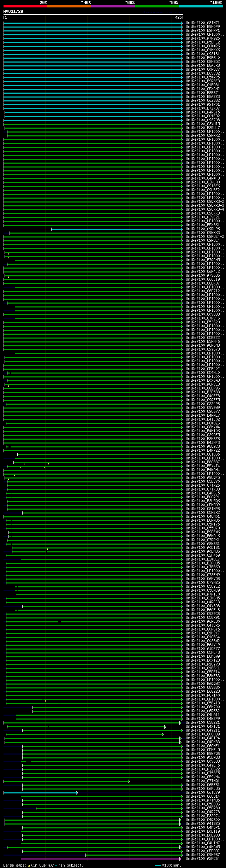Viewport: 226px width, 868px height.
Task: Open hit UniRef100_C5WRP5
Action: point(203,77)
